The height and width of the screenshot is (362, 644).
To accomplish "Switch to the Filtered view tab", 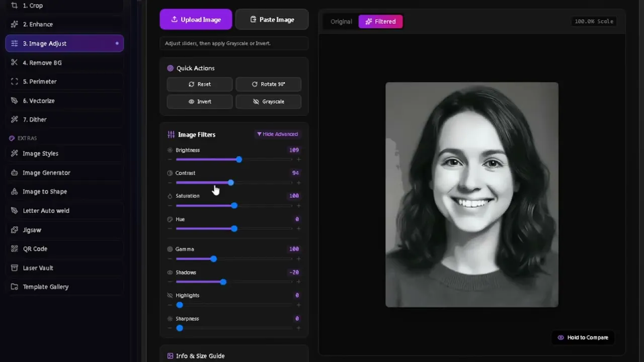I will 380,22.
